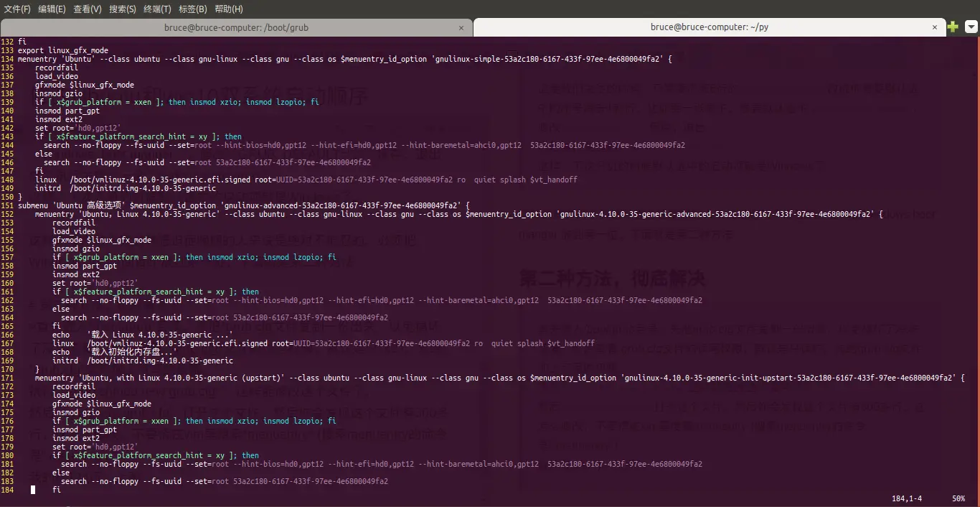Open the 终端(T) menu

click(157, 9)
